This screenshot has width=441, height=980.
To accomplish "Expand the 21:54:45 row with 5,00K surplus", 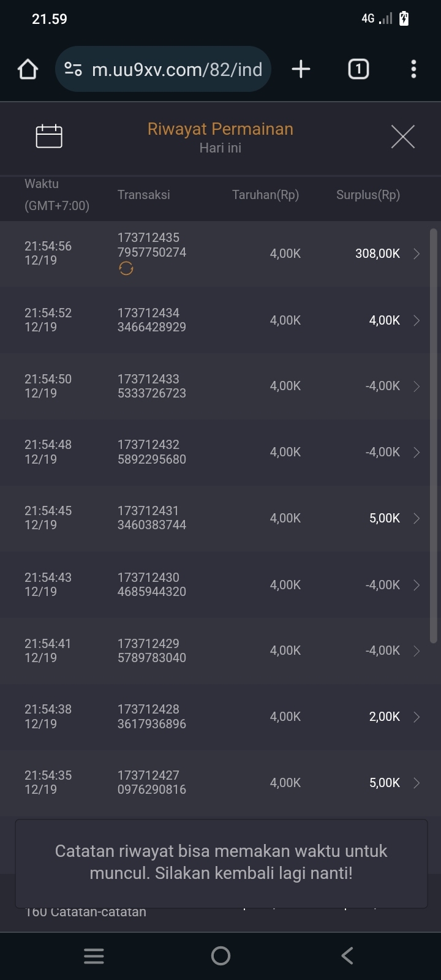I will (x=417, y=518).
